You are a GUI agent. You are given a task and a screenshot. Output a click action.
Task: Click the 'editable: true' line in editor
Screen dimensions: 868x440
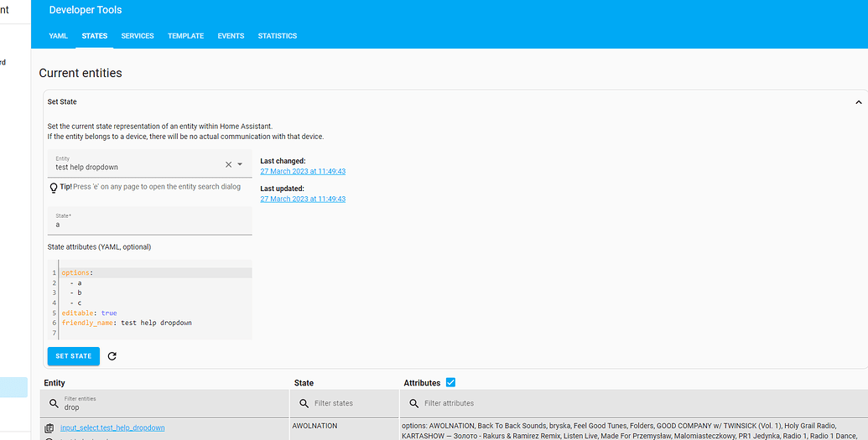point(89,313)
